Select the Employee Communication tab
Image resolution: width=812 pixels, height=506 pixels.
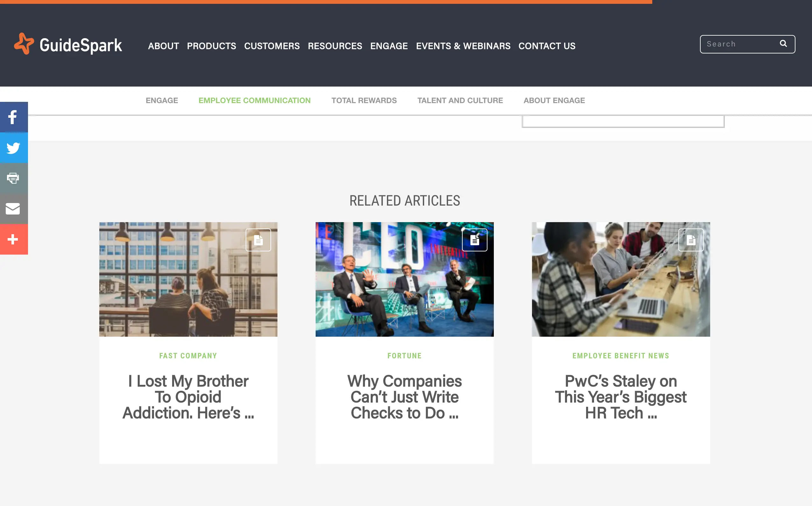pos(255,100)
